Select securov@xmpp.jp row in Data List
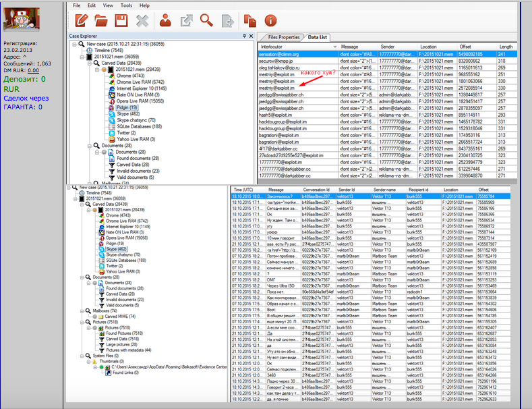The height and width of the screenshot is (409, 532). coord(388,61)
